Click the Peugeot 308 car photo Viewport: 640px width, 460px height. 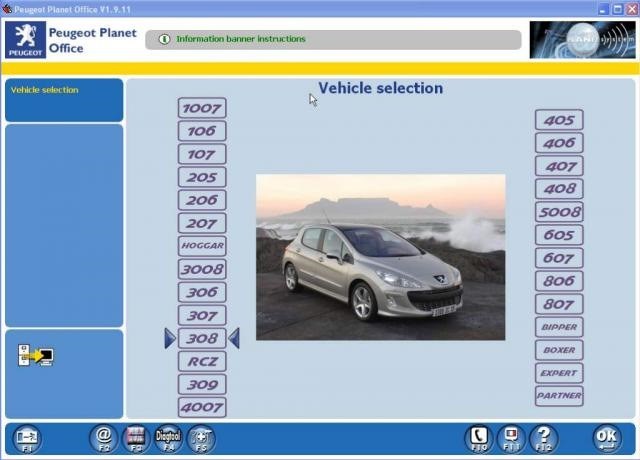click(x=380, y=257)
